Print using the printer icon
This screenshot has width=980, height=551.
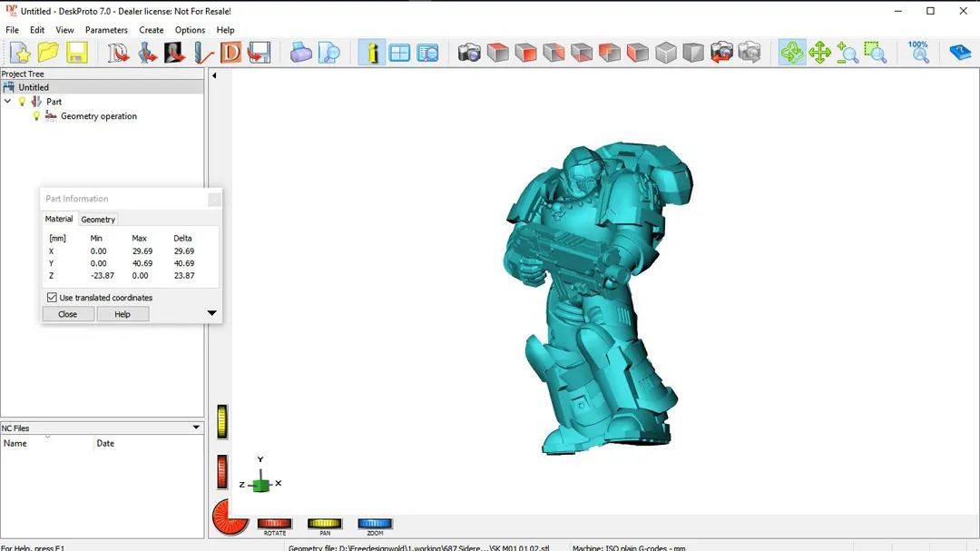click(300, 53)
